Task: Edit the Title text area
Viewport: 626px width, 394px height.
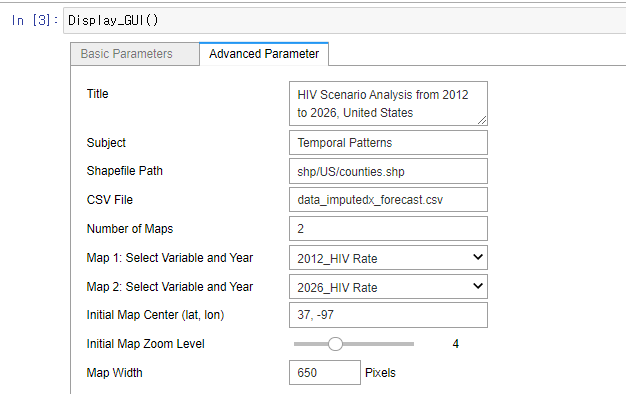Action: [388, 104]
